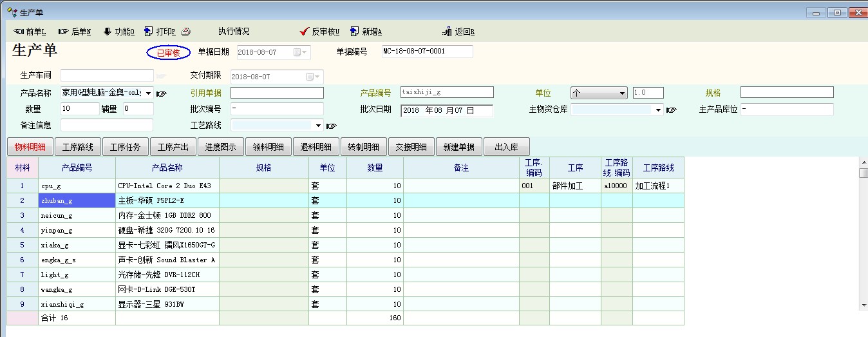
Task: Click the 新增 add new icon
Action: coord(354,32)
